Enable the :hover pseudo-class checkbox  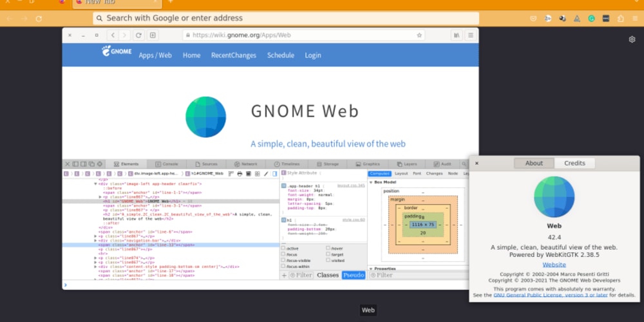pyautogui.click(x=328, y=248)
